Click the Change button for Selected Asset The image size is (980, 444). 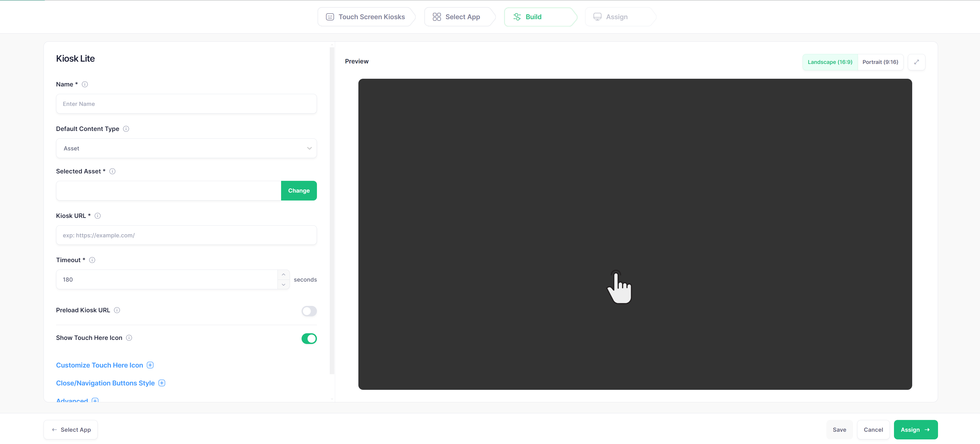coord(299,191)
